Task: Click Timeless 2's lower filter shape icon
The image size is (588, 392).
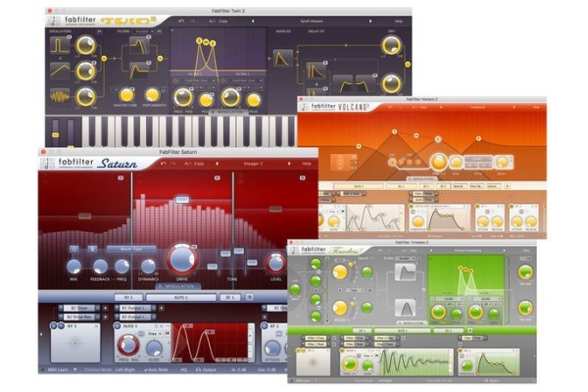Action: (406, 308)
